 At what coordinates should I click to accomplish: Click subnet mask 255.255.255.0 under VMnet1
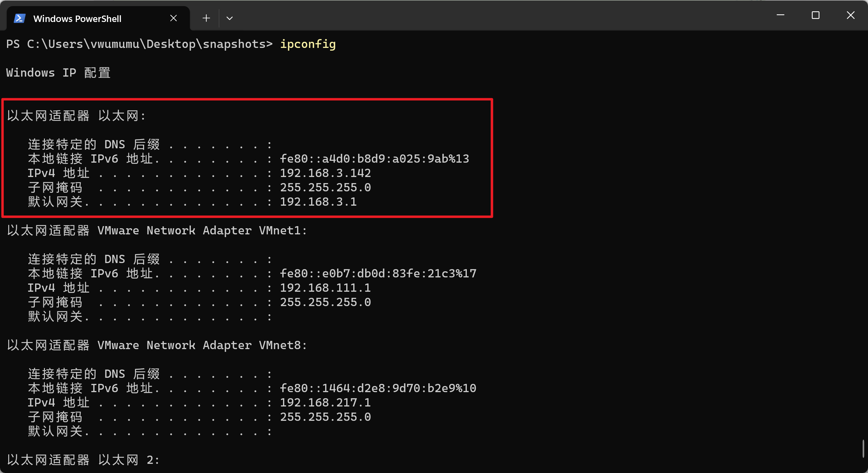point(325,302)
